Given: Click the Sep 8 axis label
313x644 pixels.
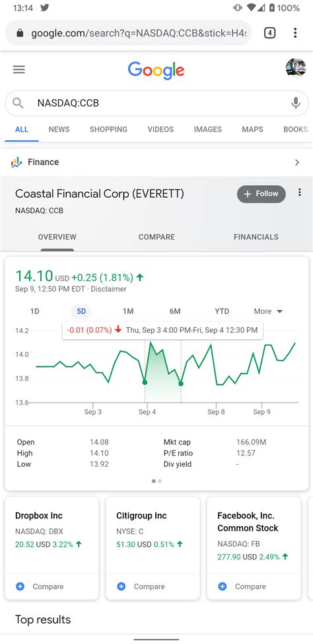Looking at the screenshot, I should coord(216,412).
